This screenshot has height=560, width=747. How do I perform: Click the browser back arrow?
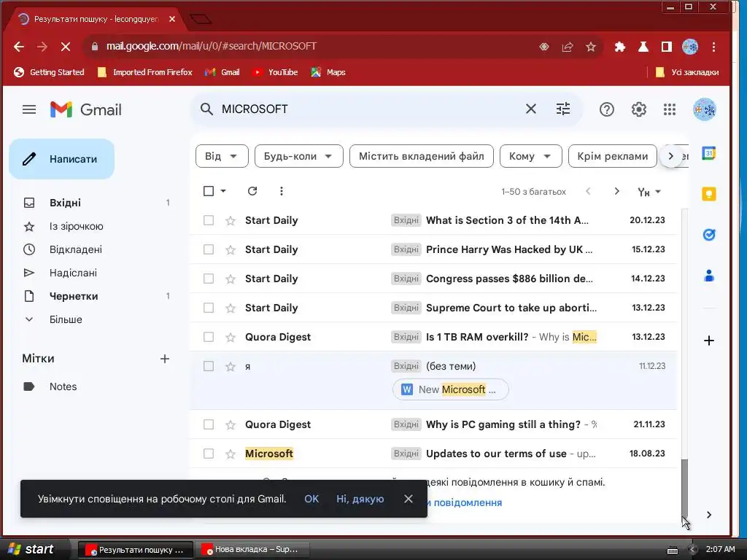tap(19, 46)
